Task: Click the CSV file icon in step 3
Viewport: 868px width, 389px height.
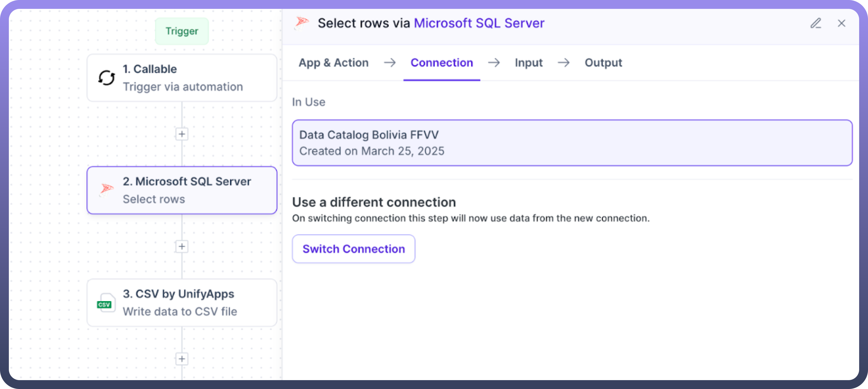Action: click(x=106, y=303)
